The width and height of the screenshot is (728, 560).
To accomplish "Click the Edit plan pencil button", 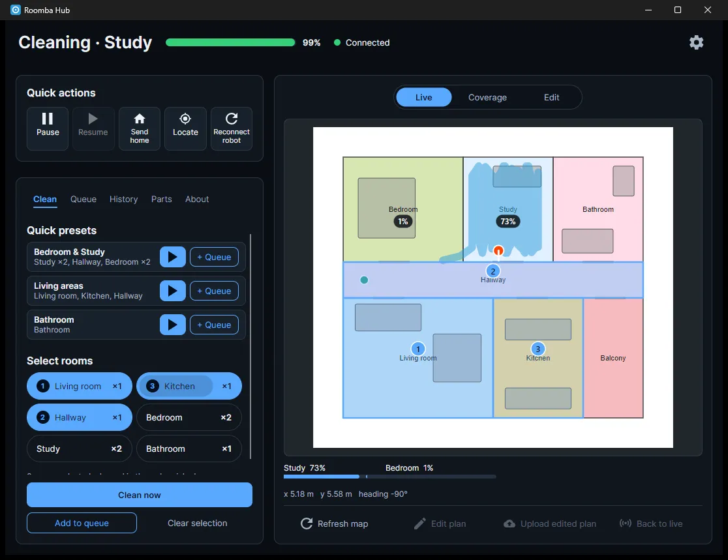I will click(x=440, y=523).
